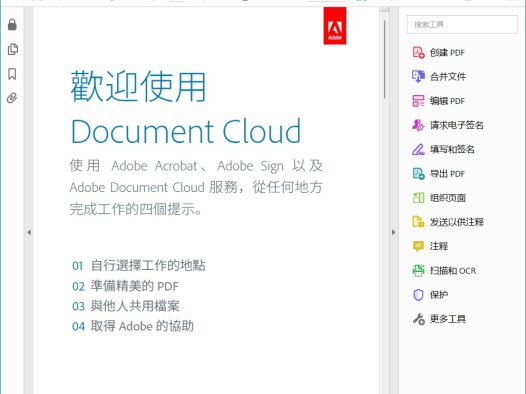Click the 完成工作的四個提示 paragraph line
The image size is (526, 394).
[136, 209]
